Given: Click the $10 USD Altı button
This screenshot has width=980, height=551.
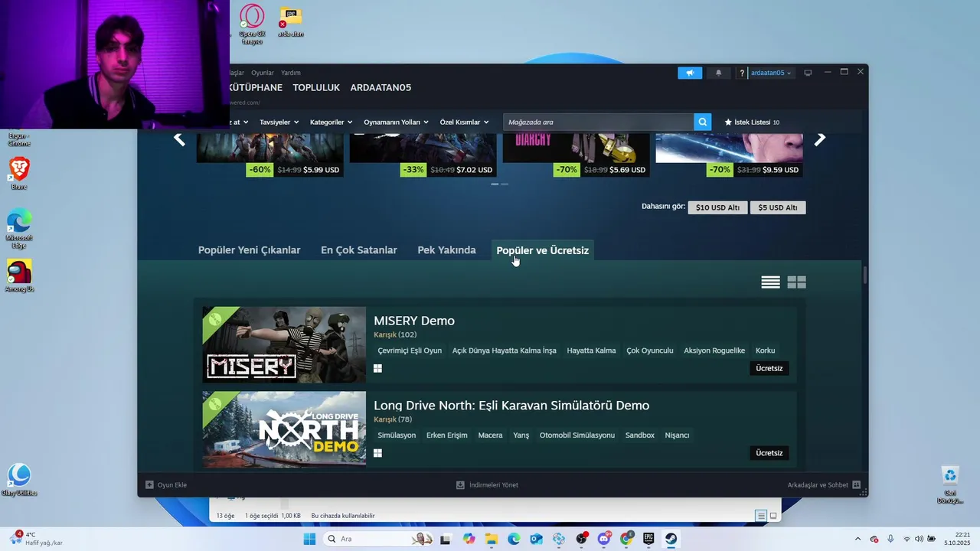Looking at the screenshot, I should coord(717,207).
